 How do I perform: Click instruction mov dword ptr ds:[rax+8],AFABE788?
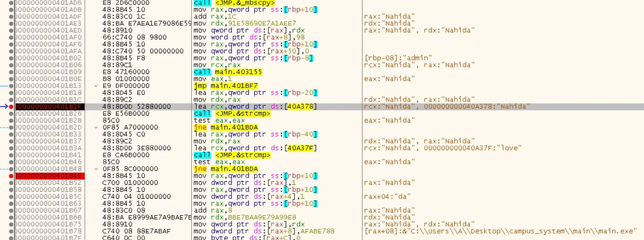264,231
